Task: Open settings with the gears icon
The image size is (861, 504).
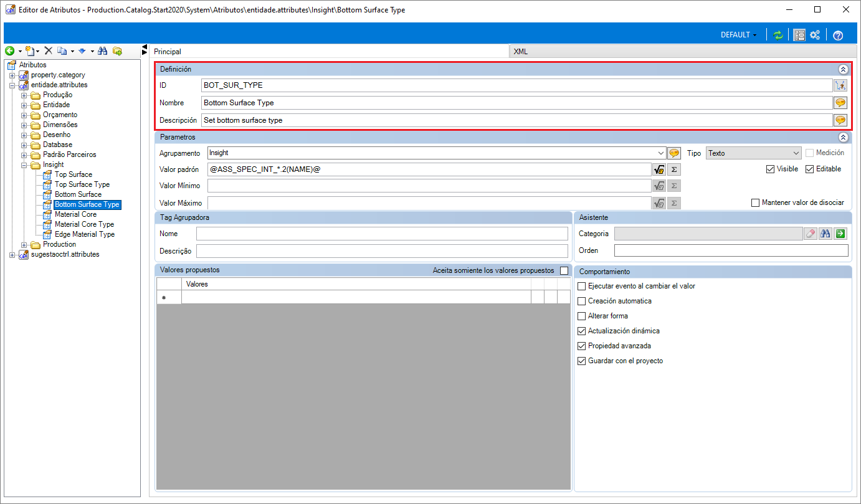Action: pyautogui.click(x=814, y=35)
